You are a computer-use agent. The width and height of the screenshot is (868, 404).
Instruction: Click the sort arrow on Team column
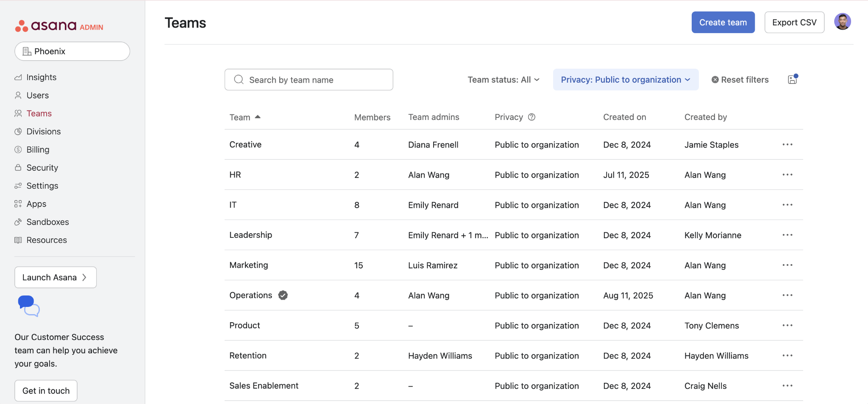(x=258, y=117)
